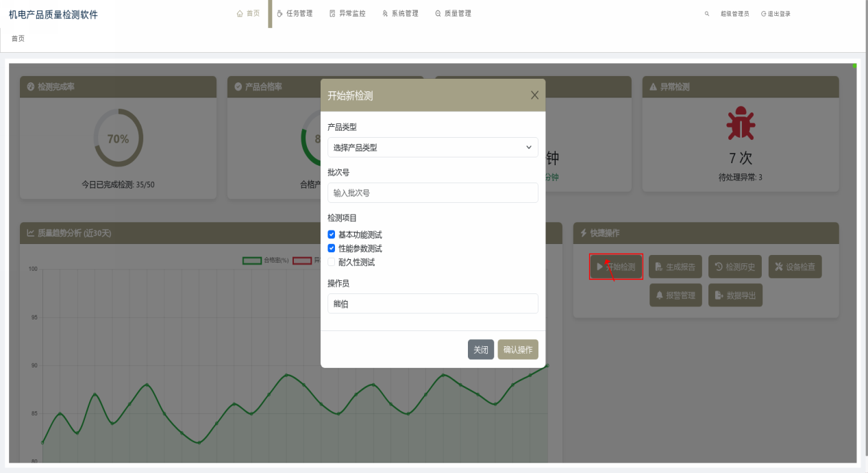The width and height of the screenshot is (868, 473).
Task: Click the red bug icon in 异常检测 card
Action: tap(741, 124)
